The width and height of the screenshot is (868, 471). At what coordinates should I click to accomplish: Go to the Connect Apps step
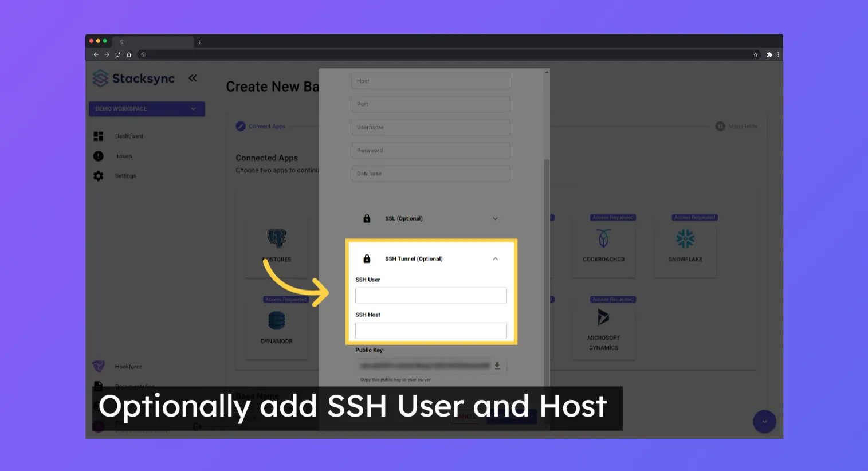tap(261, 127)
